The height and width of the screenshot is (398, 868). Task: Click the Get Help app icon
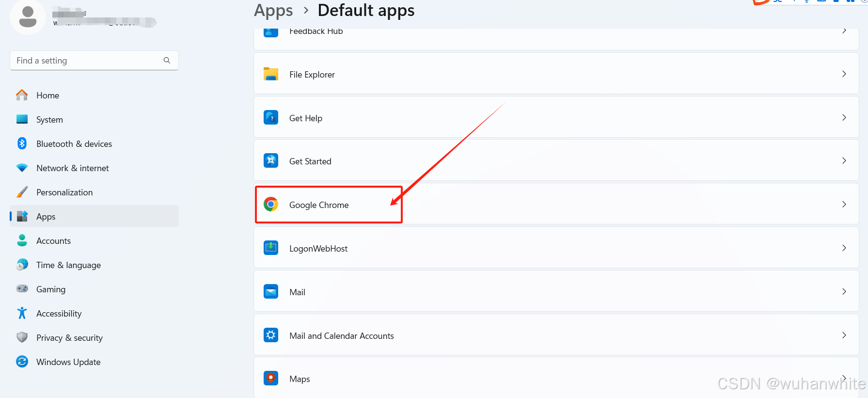[x=271, y=117]
